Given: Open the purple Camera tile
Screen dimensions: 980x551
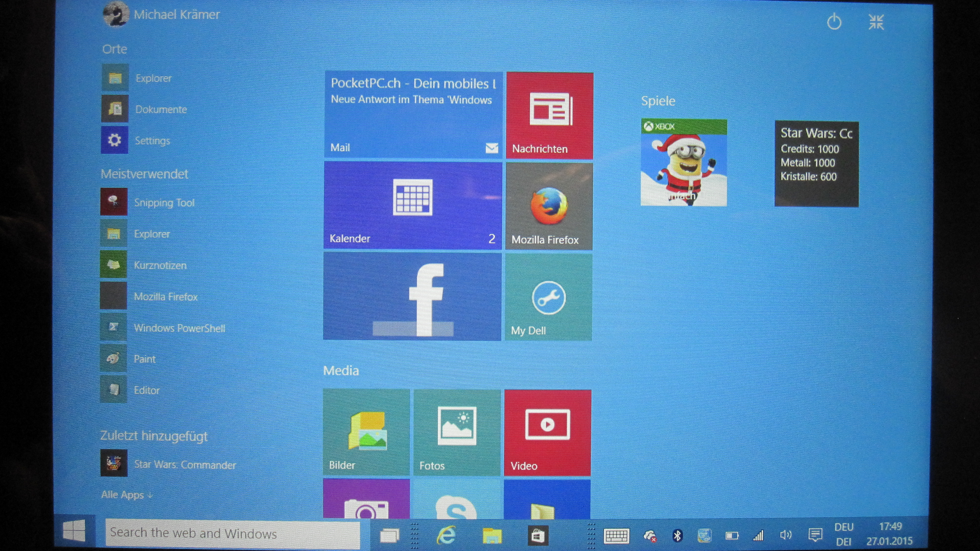Looking at the screenshot, I should pos(366,499).
